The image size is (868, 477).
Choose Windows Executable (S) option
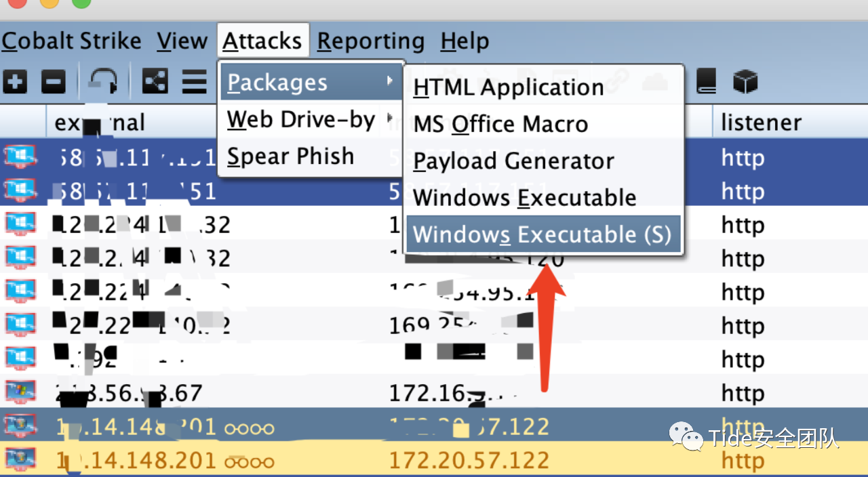(x=542, y=234)
